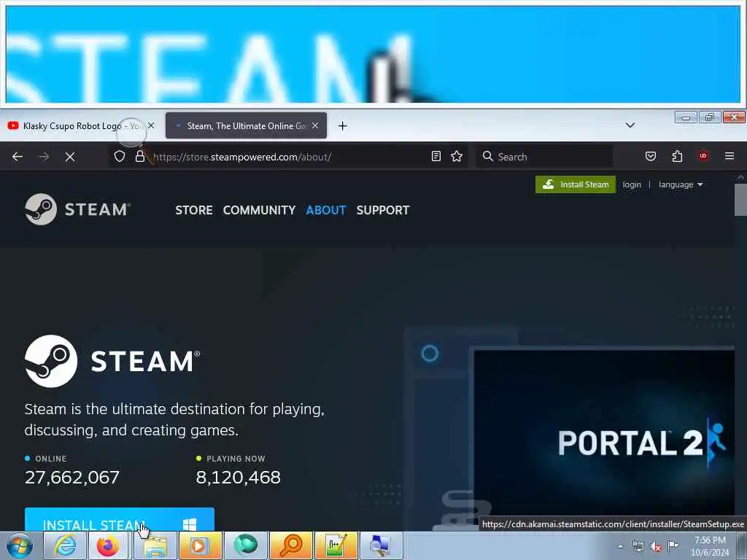
Task: Click the network tray icon
Action: coord(638,546)
